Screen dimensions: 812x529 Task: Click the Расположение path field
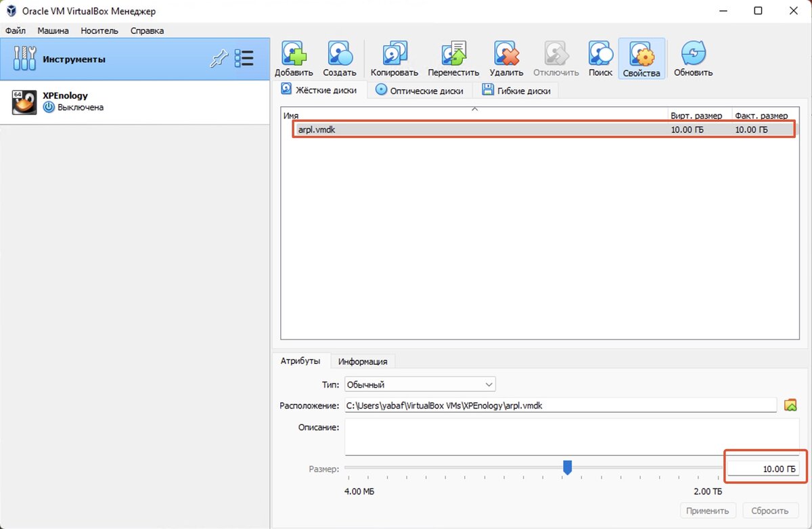coord(560,405)
